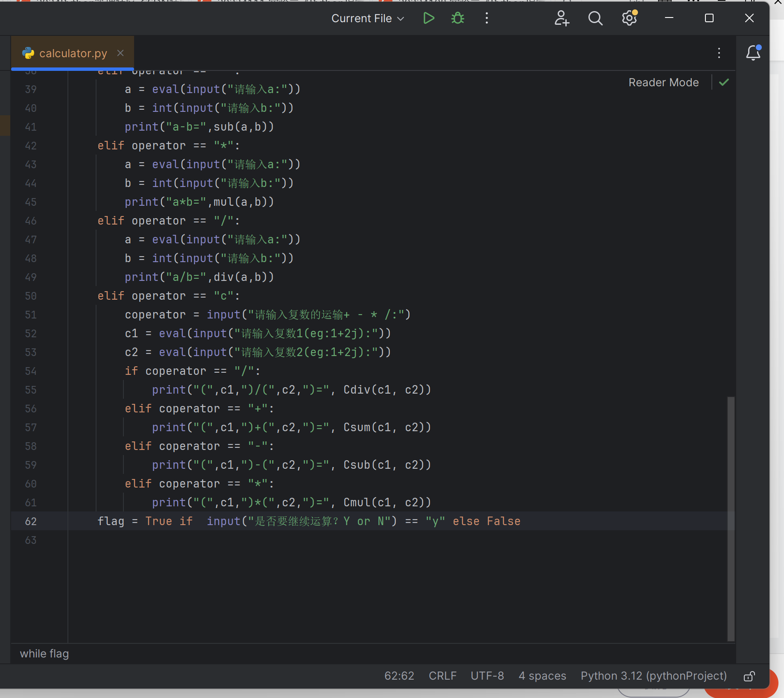Open the notifications bell
Viewport: 784px width, 698px height.
753,53
